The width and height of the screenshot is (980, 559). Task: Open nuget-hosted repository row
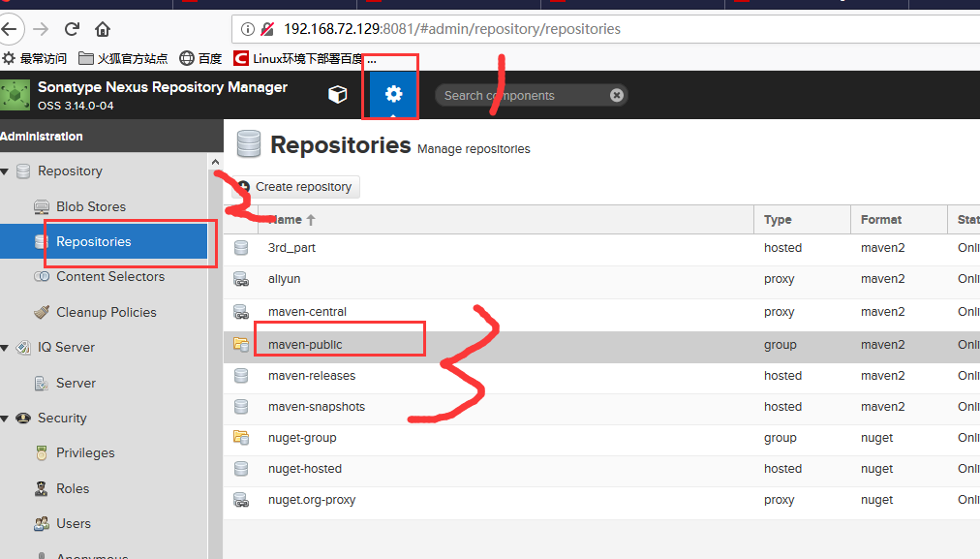point(602,469)
